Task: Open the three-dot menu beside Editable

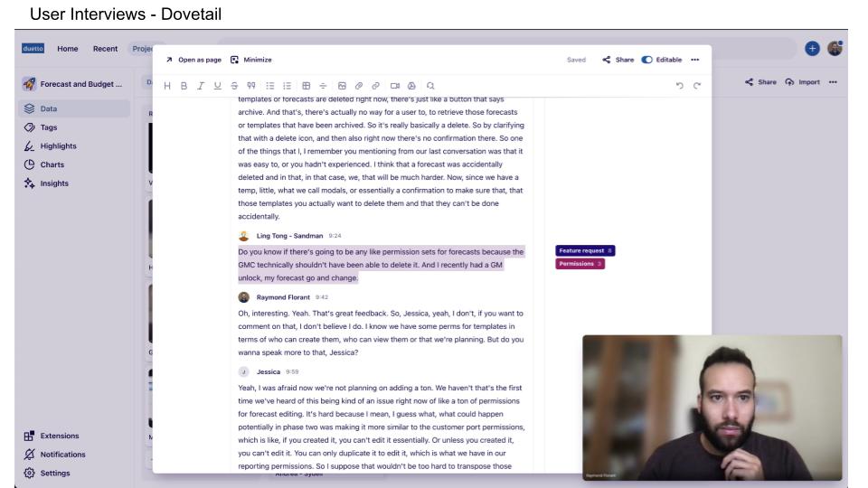Action: pos(694,60)
